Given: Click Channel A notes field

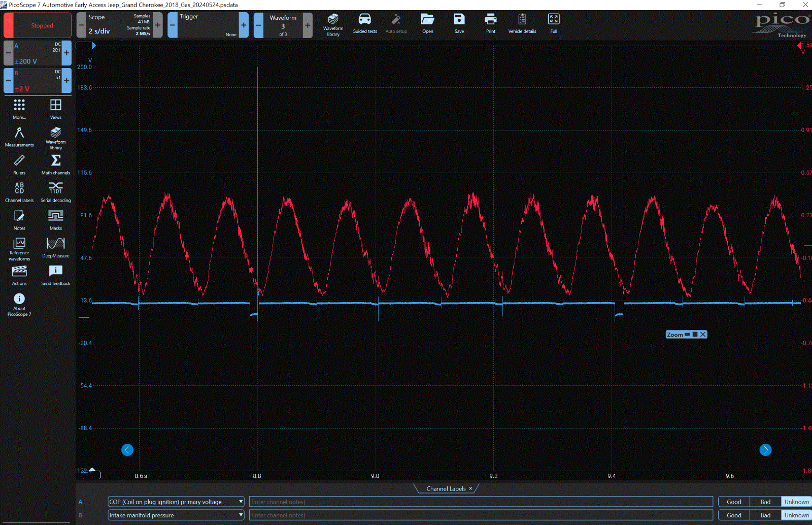Looking at the screenshot, I should tap(481, 502).
